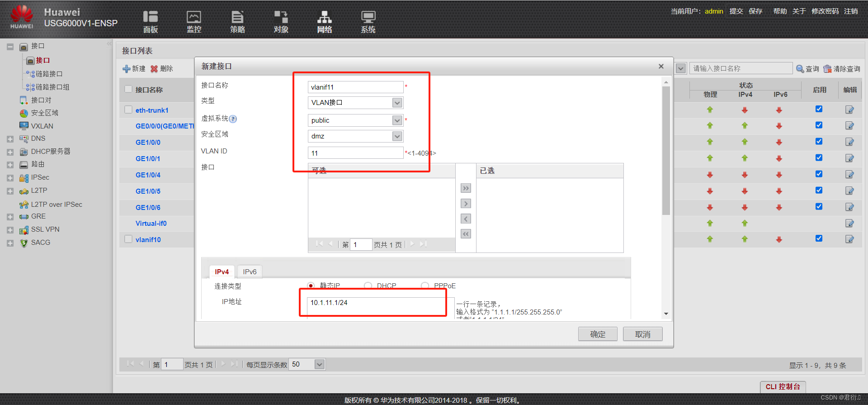Click the dialog vertical scrollbar thumb
Viewport: 868px width, 405px height.
tap(666, 150)
